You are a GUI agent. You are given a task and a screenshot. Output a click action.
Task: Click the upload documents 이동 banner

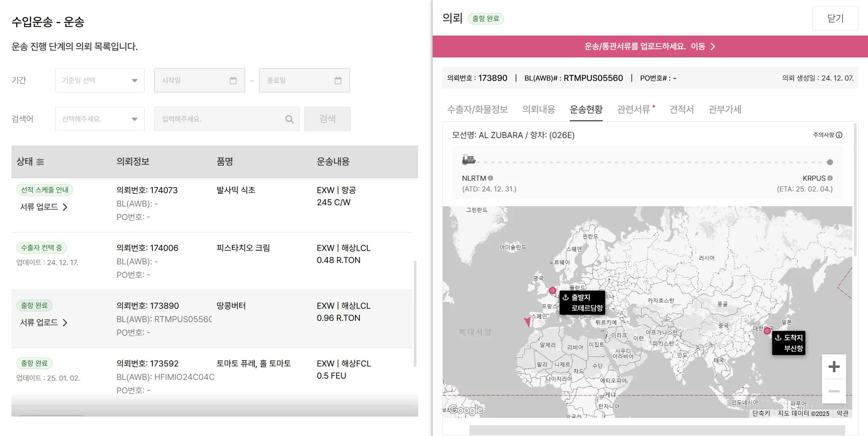point(650,47)
